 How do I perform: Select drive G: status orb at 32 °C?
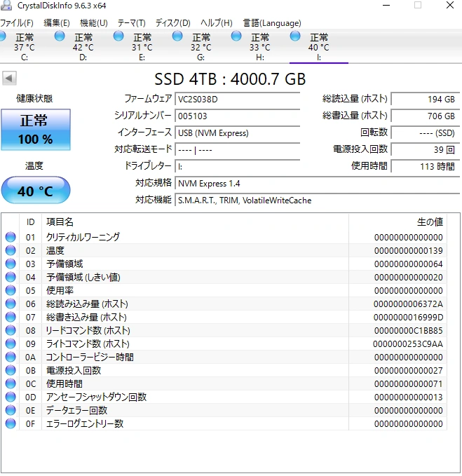(177, 36)
